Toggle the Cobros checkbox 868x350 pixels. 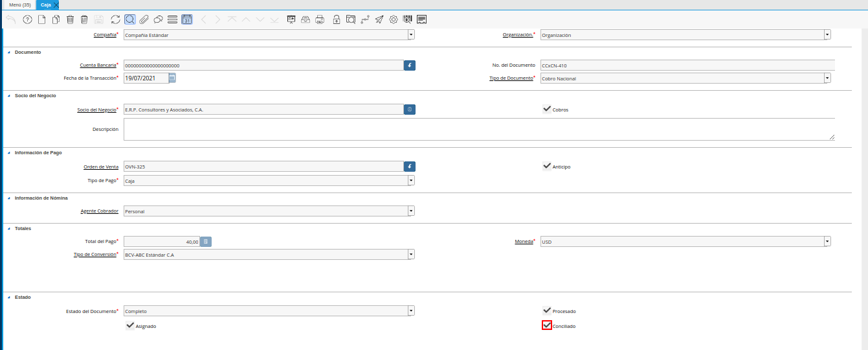(547, 110)
